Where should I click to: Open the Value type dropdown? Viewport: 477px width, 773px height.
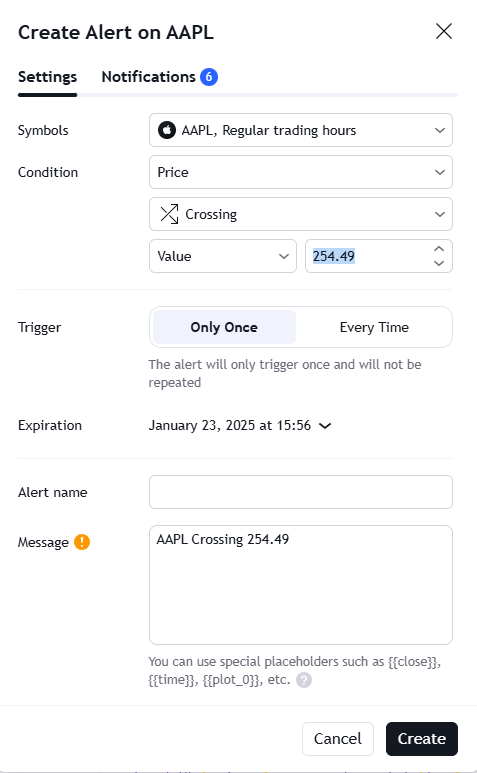pyautogui.click(x=223, y=256)
